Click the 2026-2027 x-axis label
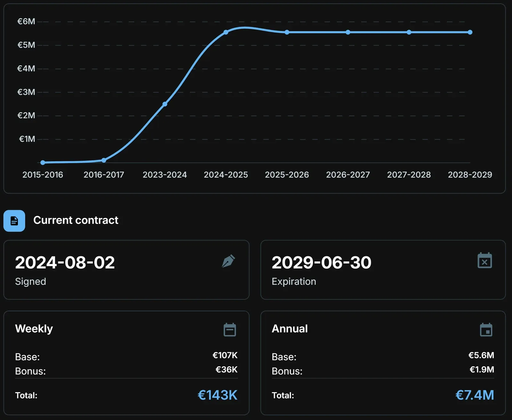Viewport: 512px width, 420px height. [348, 175]
